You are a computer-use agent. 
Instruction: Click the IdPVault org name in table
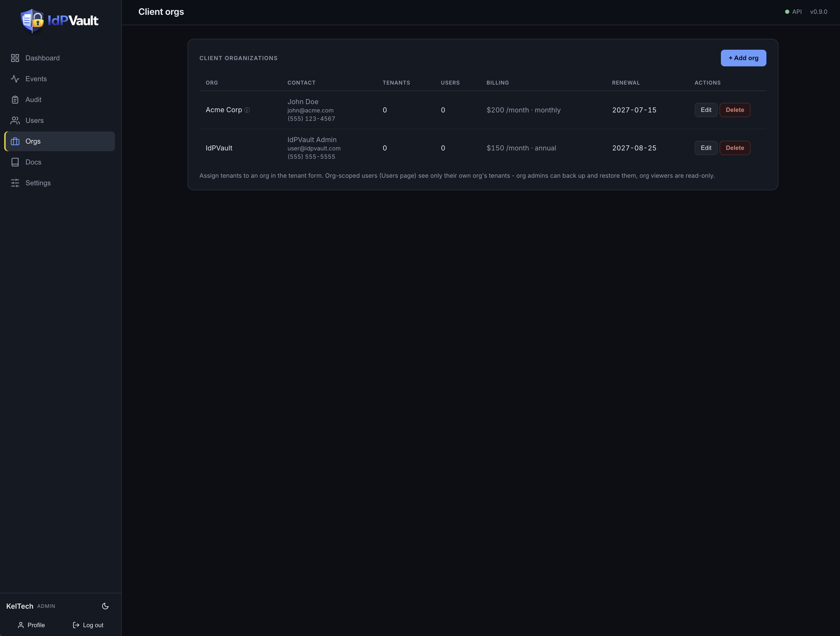tap(219, 148)
